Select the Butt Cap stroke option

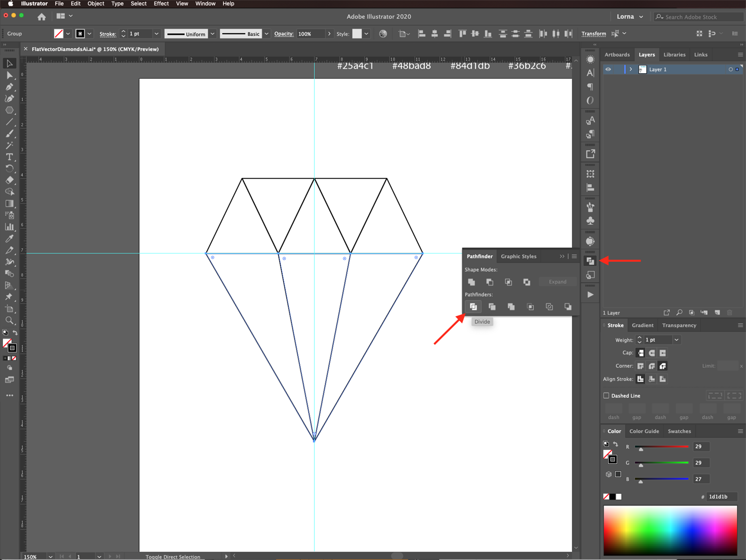[x=641, y=353]
